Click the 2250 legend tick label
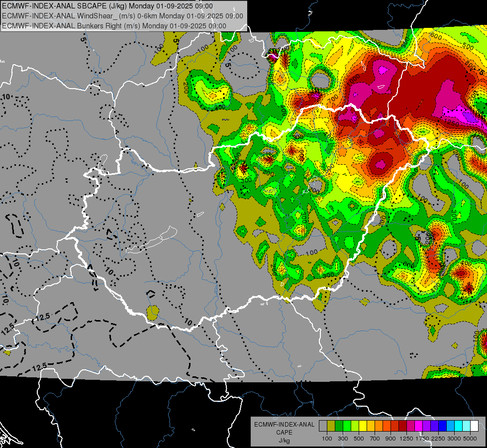This screenshot has height=448, width=487. 438,439
